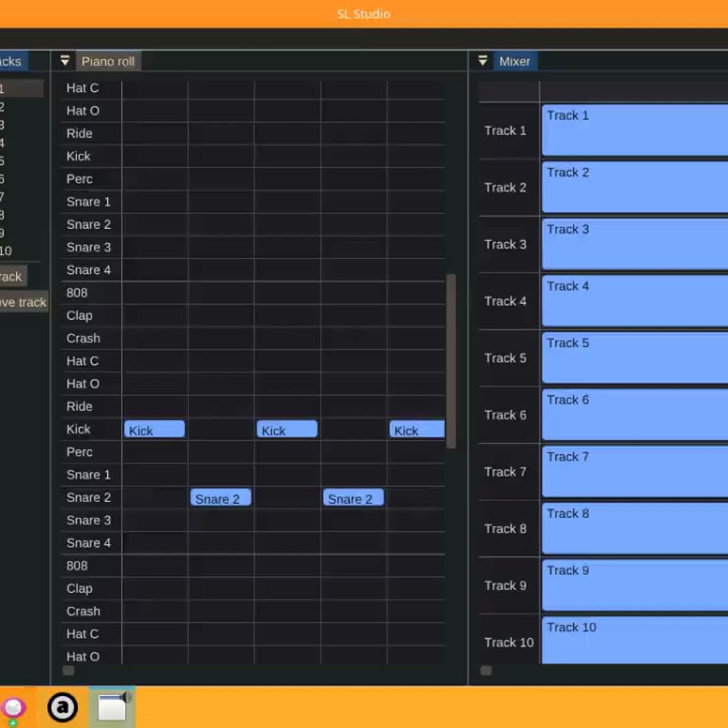Click the Track 7 row header in Mixer
The width and height of the screenshot is (728, 728).
pyautogui.click(x=509, y=472)
